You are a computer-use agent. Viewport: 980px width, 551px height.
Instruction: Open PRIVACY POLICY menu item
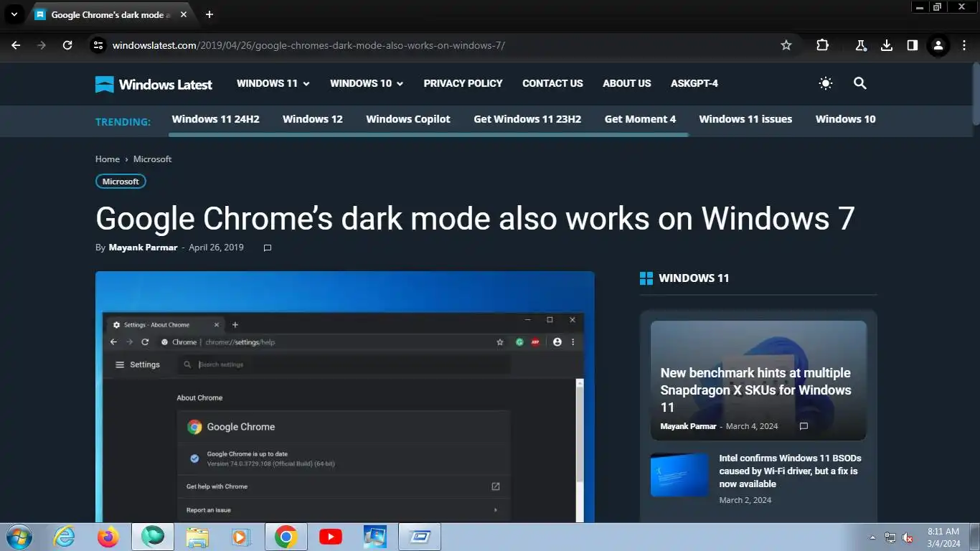click(463, 83)
